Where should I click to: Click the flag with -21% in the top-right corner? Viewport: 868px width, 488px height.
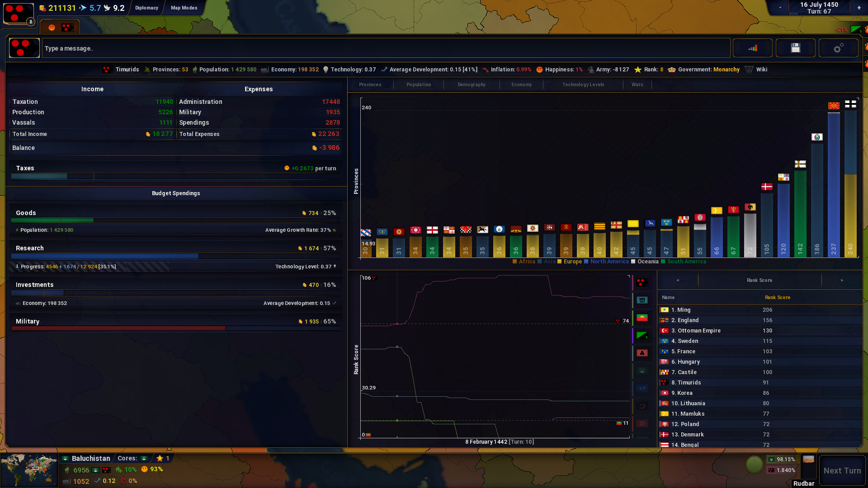coord(856,29)
